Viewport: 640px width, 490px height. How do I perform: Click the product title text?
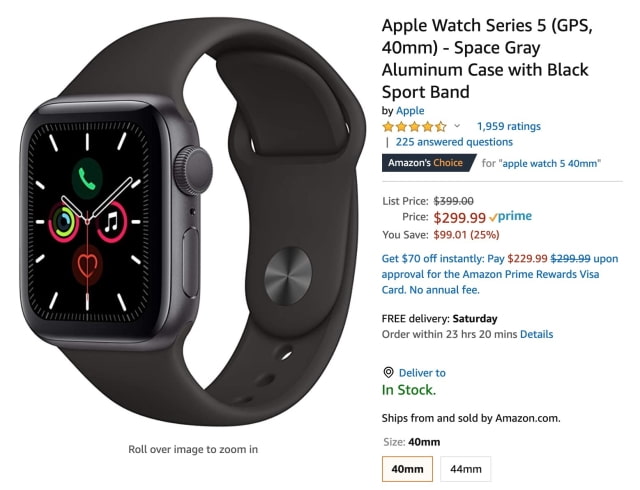tap(487, 59)
